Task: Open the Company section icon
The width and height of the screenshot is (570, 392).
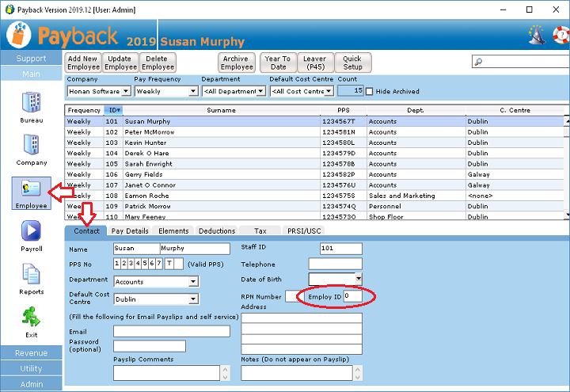Action: [31, 146]
